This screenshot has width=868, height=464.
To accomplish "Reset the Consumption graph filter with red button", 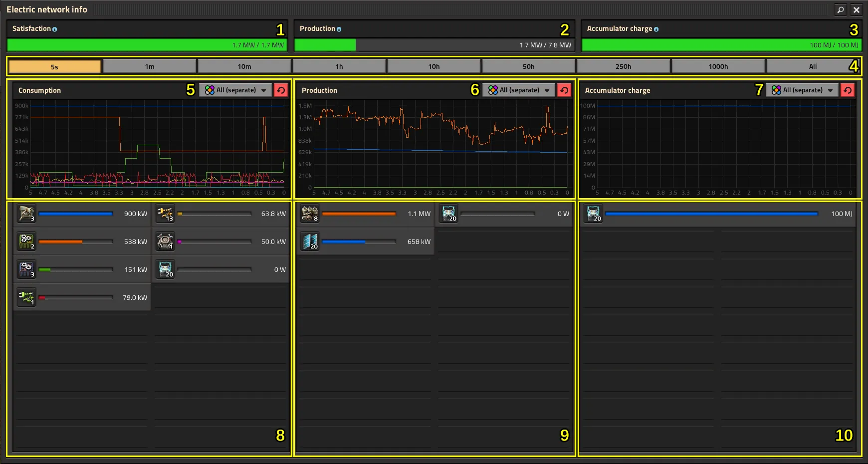I will [281, 90].
